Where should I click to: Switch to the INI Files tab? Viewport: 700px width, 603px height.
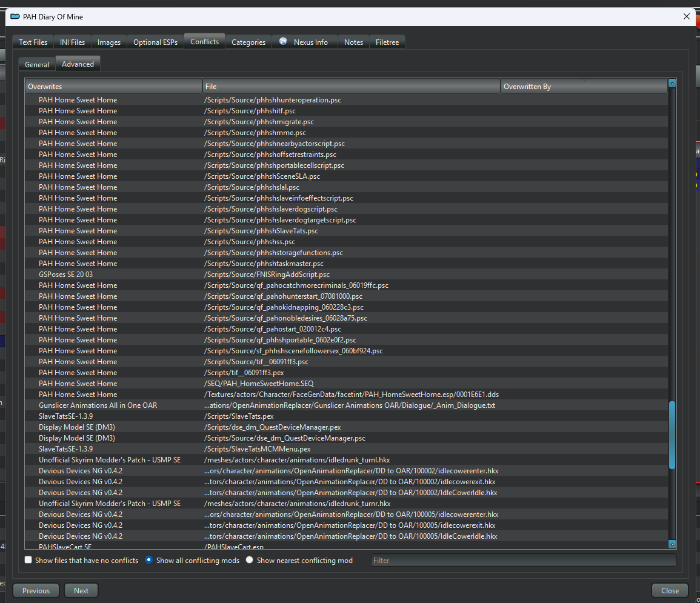pos(72,42)
